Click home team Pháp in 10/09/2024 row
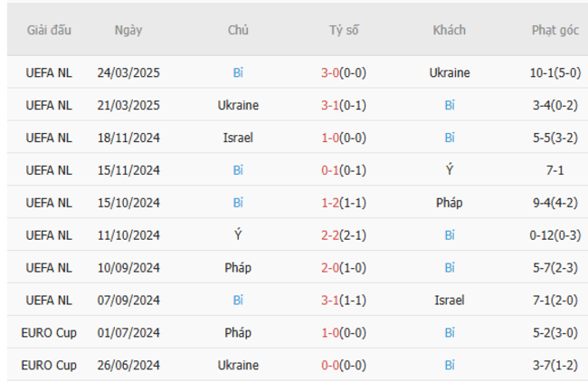The width and height of the screenshot is (588, 392). (238, 268)
